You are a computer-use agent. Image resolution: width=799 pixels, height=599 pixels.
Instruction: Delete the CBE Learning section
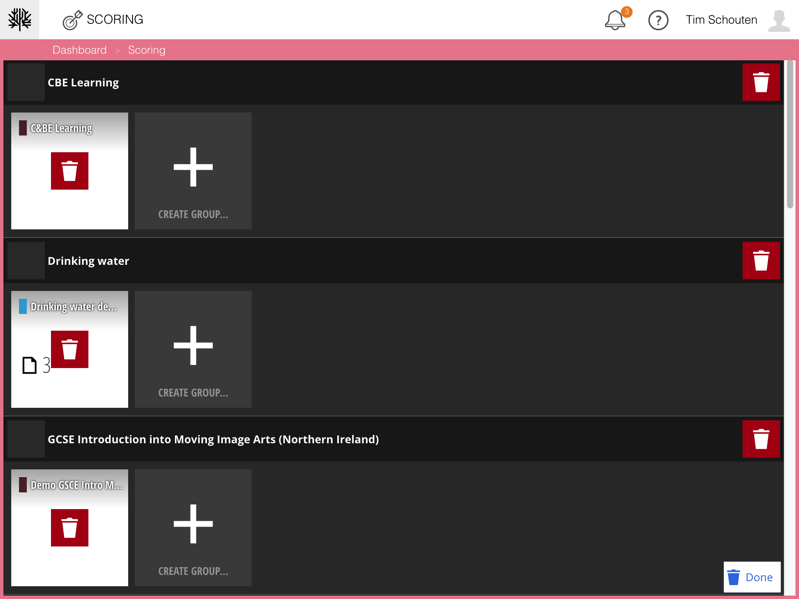click(761, 82)
